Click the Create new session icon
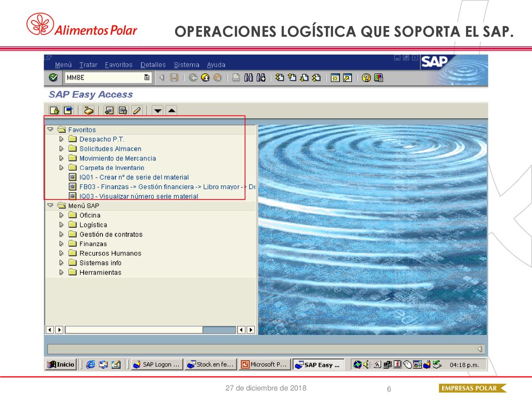This screenshot has height=399, width=532. click(335, 78)
